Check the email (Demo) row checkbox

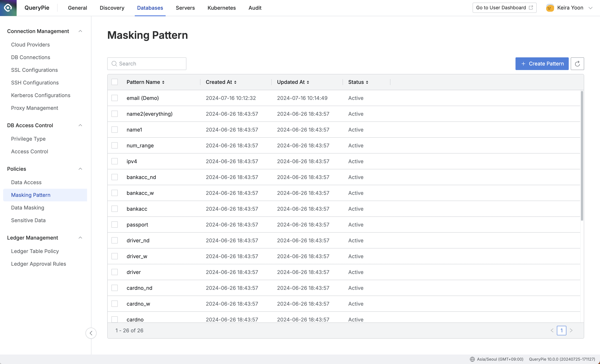click(x=114, y=98)
